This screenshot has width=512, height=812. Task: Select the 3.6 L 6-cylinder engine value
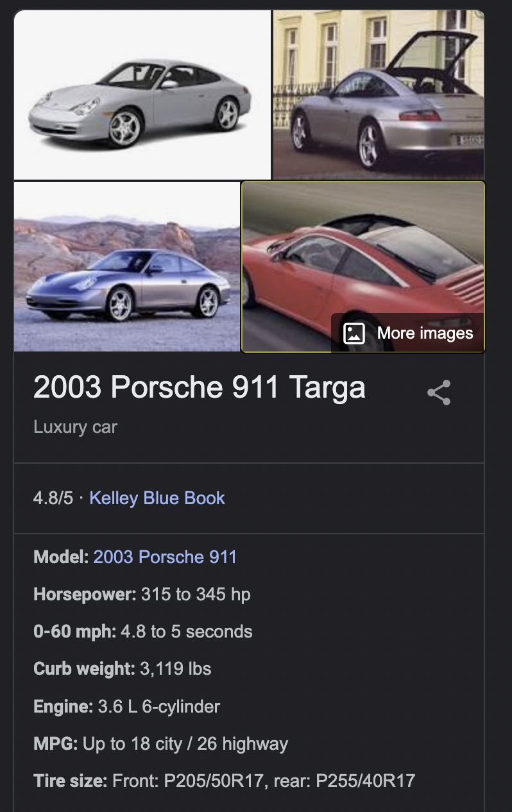[x=159, y=707]
